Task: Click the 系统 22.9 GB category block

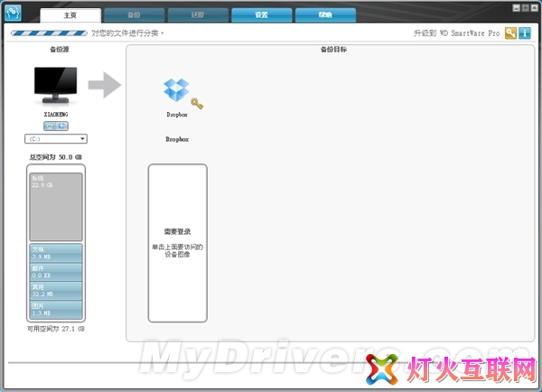Action: [x=56, y=206]
